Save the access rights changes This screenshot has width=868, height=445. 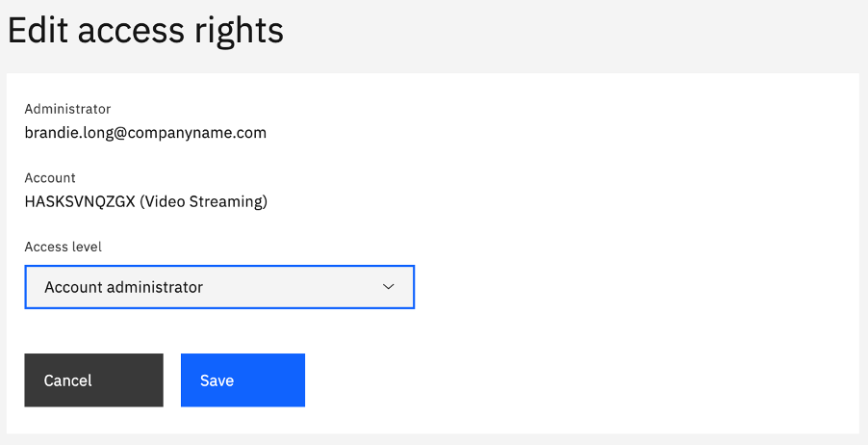tap(243, 380)
